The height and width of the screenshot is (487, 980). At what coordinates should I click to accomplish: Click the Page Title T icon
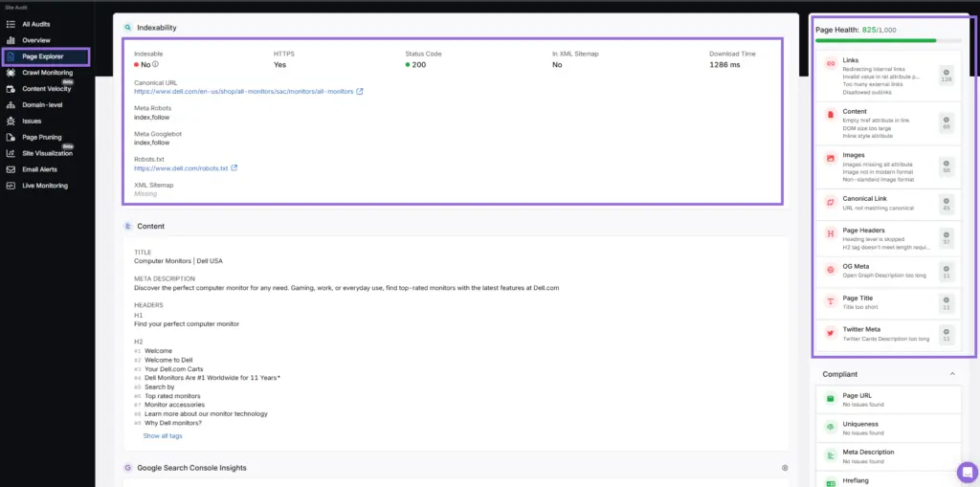pyautogui.click(x=831, y=301)
